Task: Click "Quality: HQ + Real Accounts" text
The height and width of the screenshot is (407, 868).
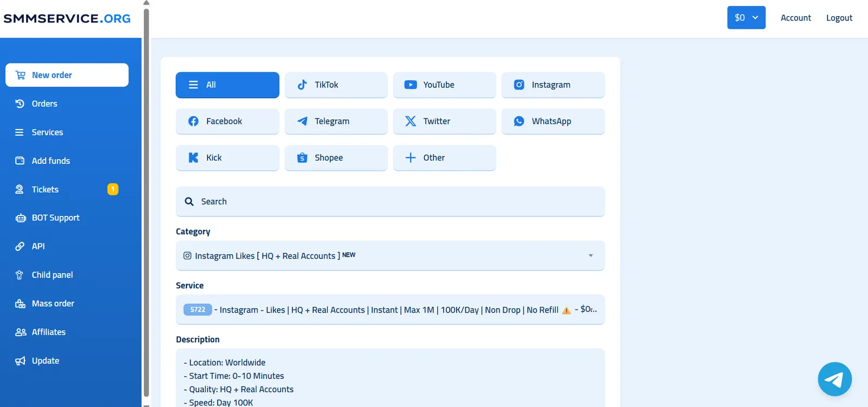Action: point(239,389)
